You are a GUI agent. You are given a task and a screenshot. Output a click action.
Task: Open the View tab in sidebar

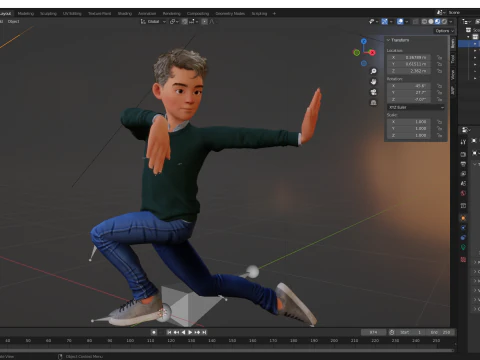click(453, 75)
